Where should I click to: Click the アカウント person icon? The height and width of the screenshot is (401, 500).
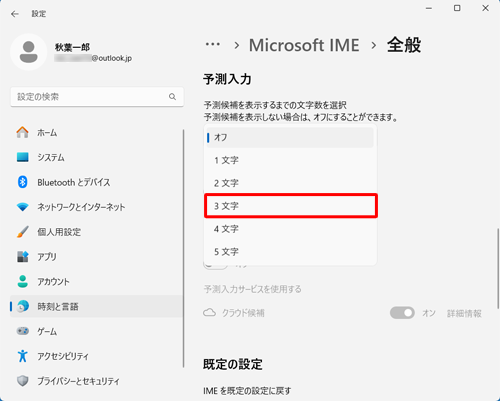(x=23, y=281)
